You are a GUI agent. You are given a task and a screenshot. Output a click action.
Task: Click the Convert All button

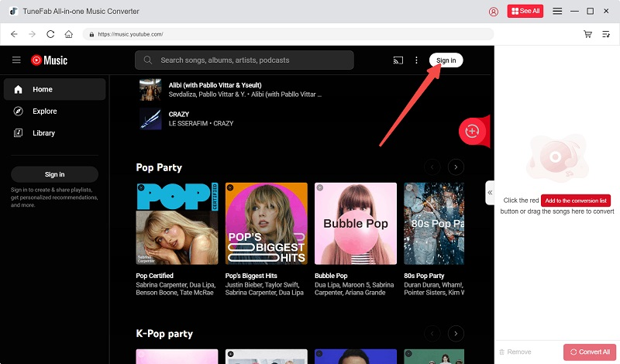coord(590,352)
